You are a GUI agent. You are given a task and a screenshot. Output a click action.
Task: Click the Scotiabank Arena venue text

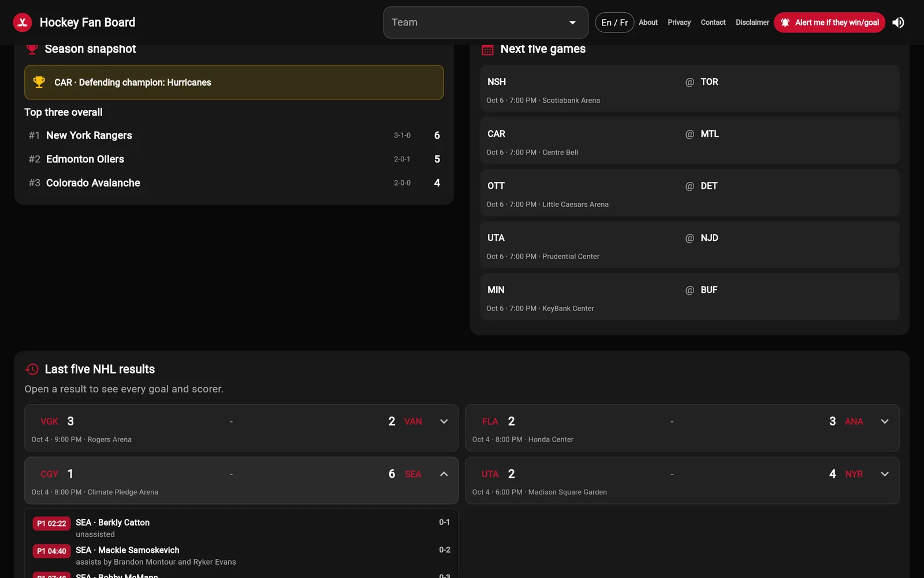coord(571,101)
